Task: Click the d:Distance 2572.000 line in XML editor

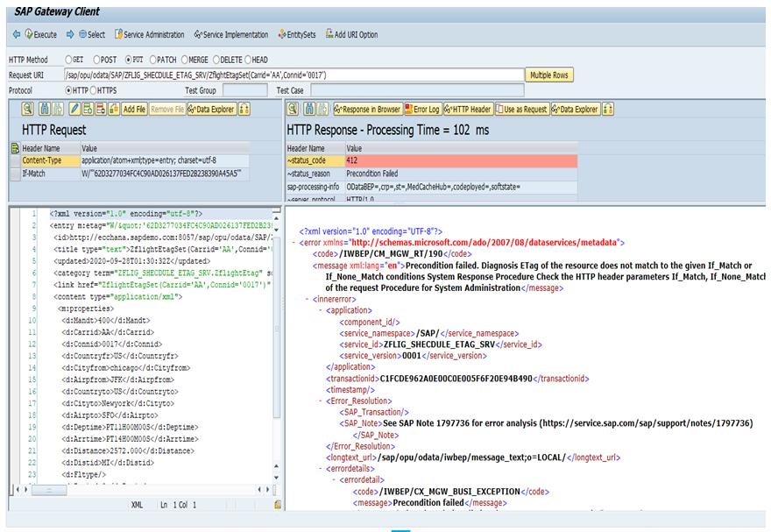Action: pos(128,450)
